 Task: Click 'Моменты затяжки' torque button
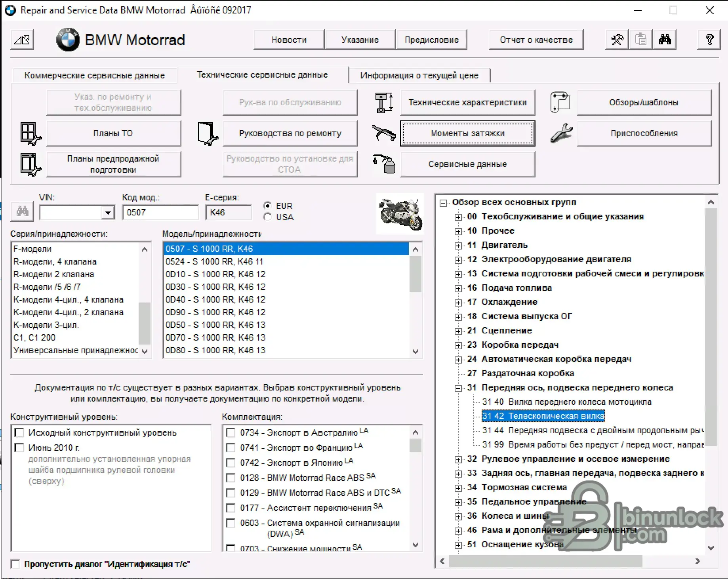coord(468,133)
